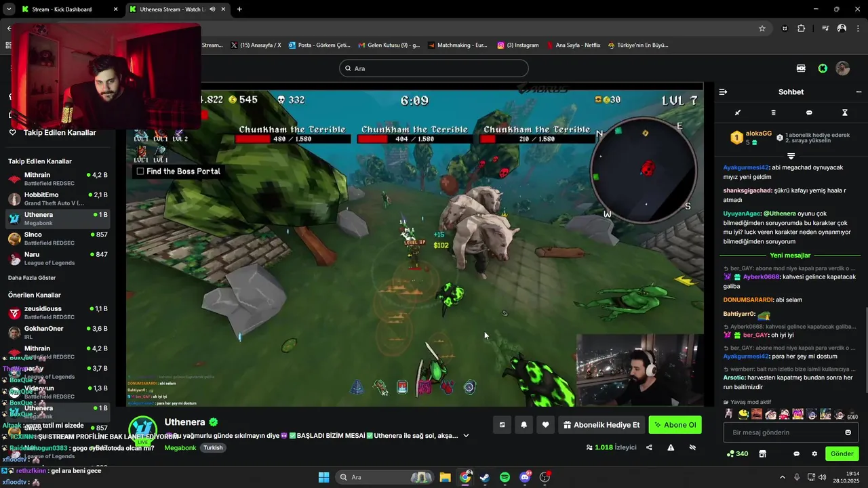Viewport: 868px width, 488px height.
Task: Open Discord from the taskbar
Action: point(525,477)
